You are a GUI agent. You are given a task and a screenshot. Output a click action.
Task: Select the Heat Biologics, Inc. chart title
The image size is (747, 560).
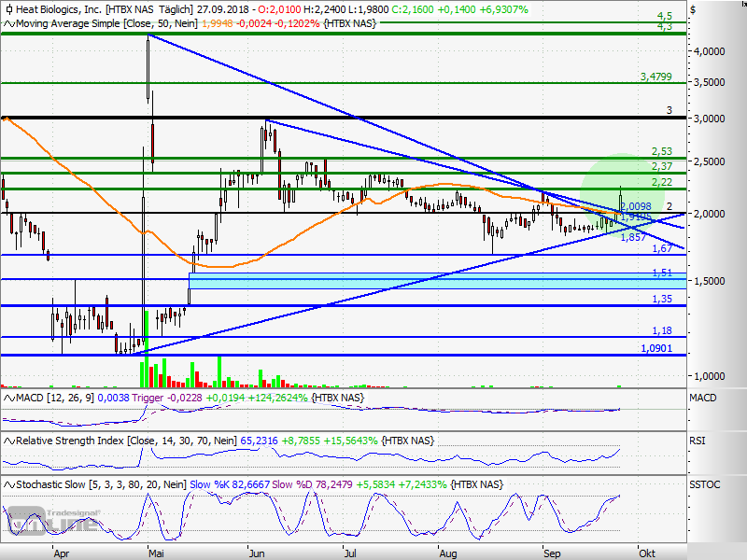59,9
